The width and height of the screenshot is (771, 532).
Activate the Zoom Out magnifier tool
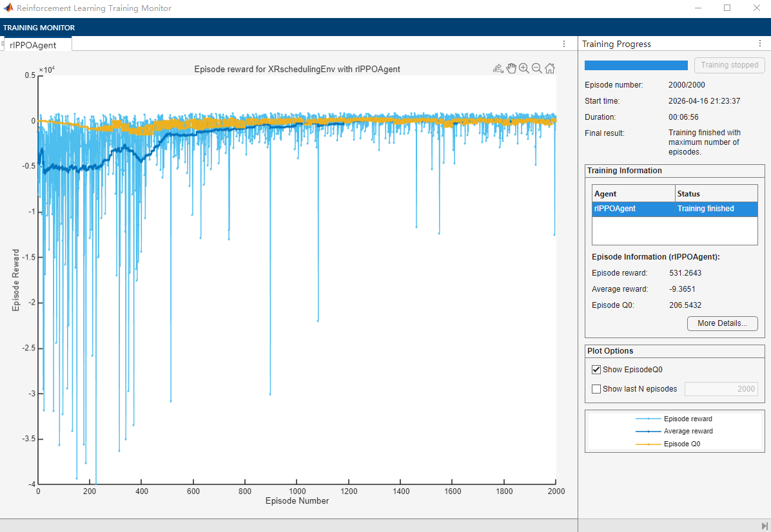tap(536, 68)
